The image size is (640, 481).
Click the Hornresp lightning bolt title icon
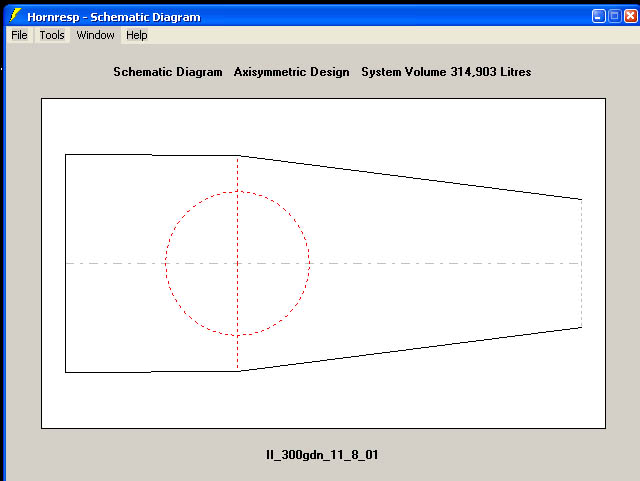click(15, 16)
